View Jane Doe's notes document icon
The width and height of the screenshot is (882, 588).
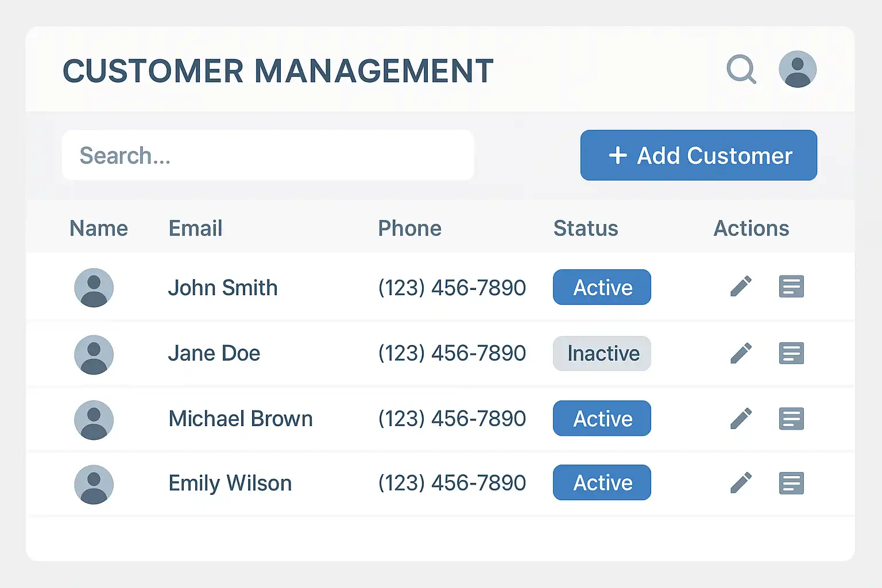click(x=791, y=353)
